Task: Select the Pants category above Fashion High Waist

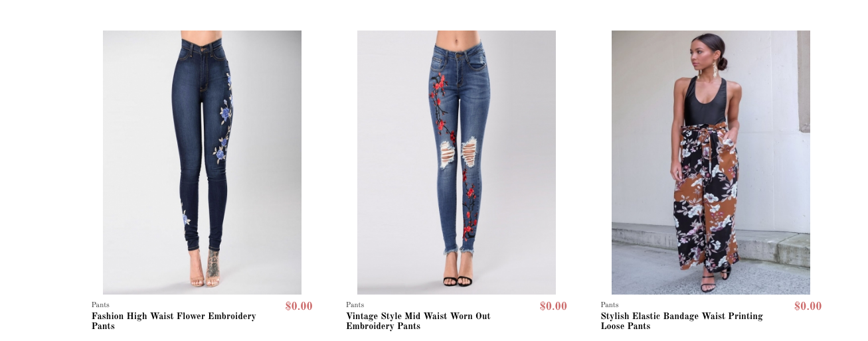Action: coord(101,305)
